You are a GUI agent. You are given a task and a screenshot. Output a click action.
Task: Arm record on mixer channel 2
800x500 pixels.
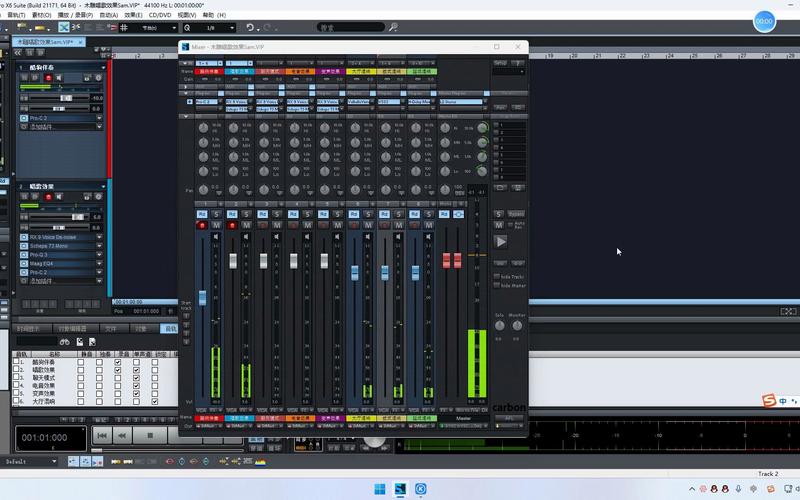click(233, 225)
